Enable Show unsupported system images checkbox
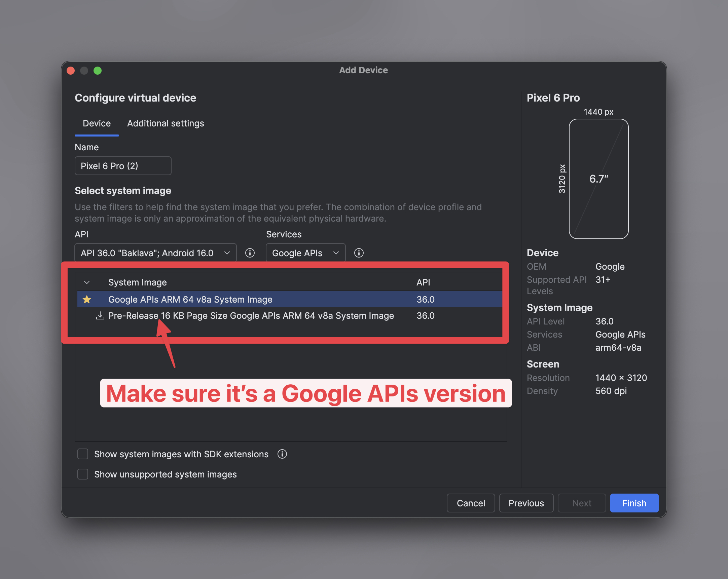 [x=83, y=474]
